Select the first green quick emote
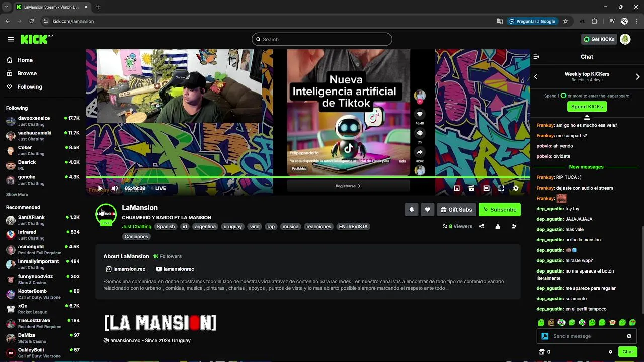This screenshot has height=362, width=644. click(541, 323)
